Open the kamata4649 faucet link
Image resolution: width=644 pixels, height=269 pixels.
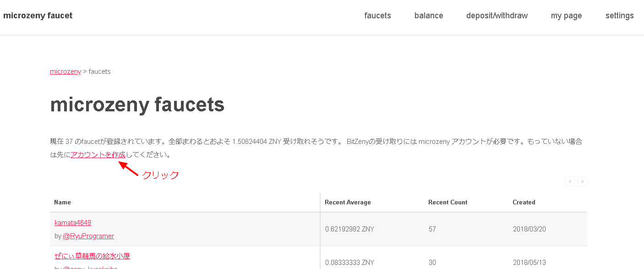pyautogui.click(x=73, y=223)
